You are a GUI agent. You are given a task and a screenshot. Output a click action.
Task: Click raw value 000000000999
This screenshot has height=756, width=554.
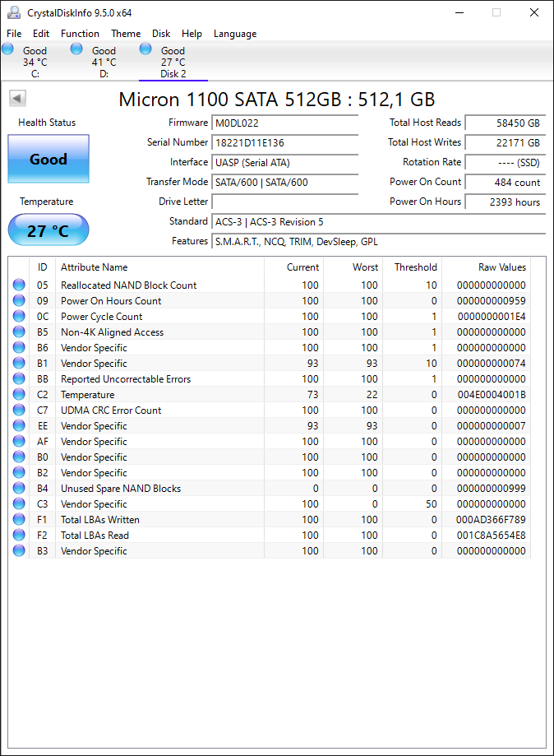click(491, 489)
